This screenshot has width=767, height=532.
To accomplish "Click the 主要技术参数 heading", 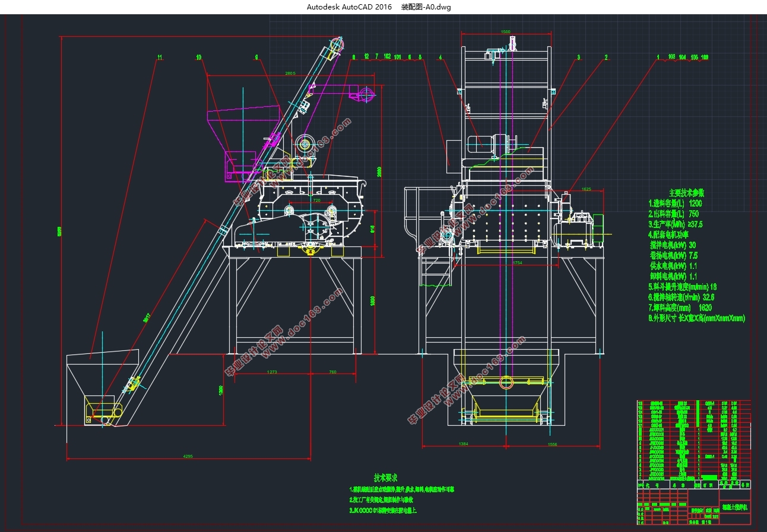I will point(686,193).
